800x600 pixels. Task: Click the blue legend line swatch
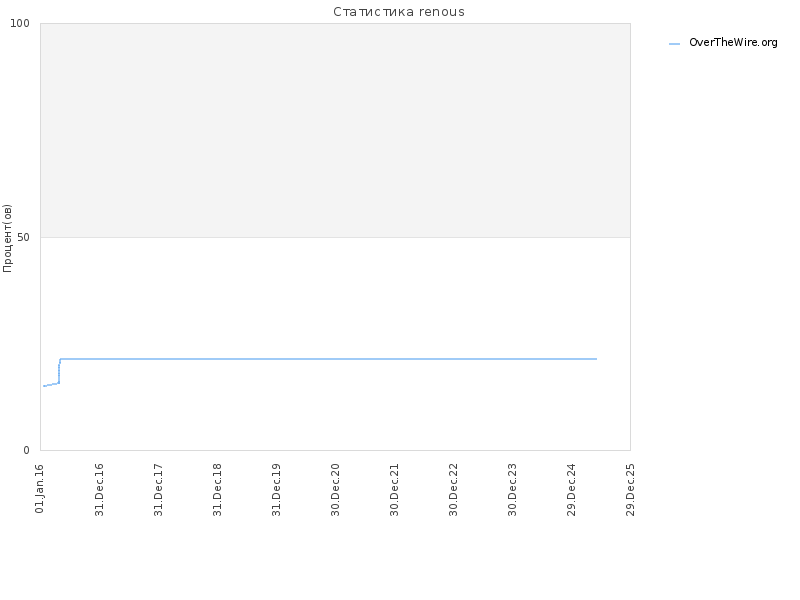click(674, 44)
